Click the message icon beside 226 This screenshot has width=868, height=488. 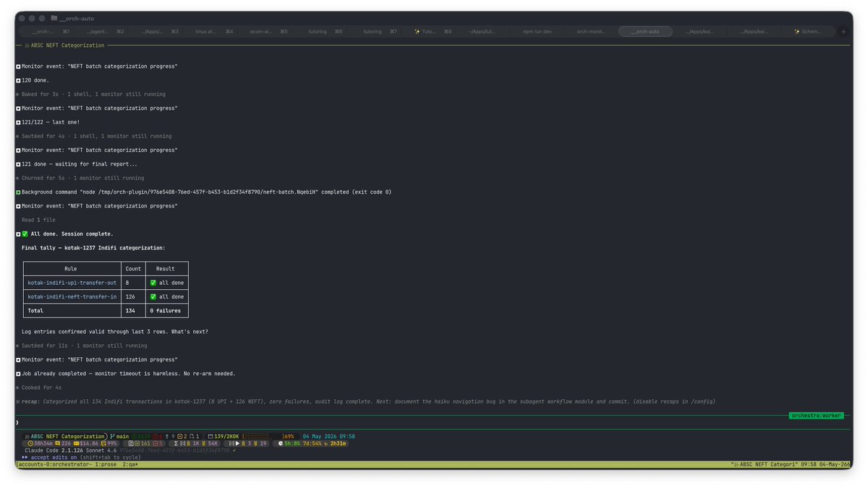(x=58, y=443)
